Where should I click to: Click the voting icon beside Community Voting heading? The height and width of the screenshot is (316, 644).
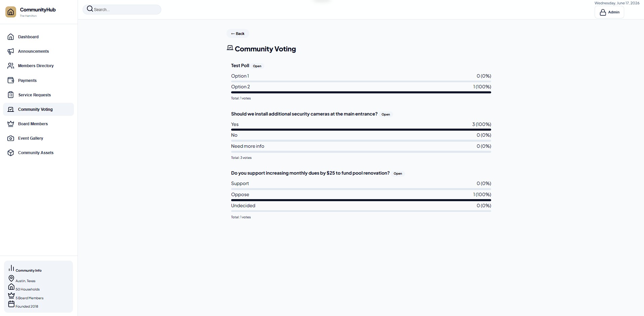[230, 48]
